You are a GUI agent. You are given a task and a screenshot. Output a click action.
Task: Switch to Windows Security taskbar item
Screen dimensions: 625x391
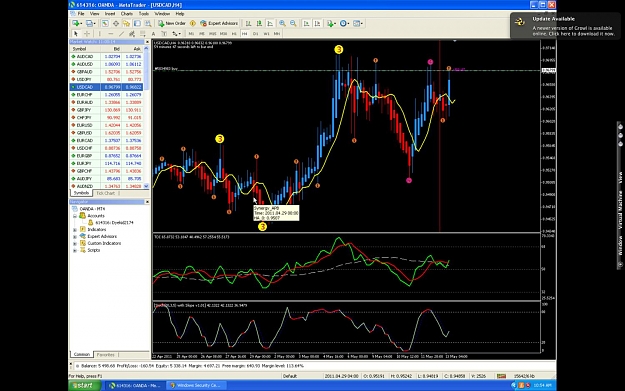pos(196,385)
